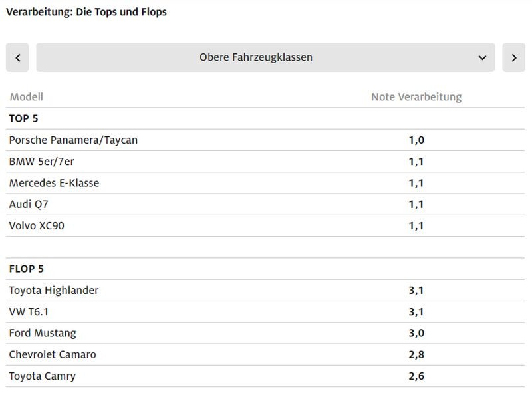
Task: Select the Ford Mustang row
Action: [43, 333]
